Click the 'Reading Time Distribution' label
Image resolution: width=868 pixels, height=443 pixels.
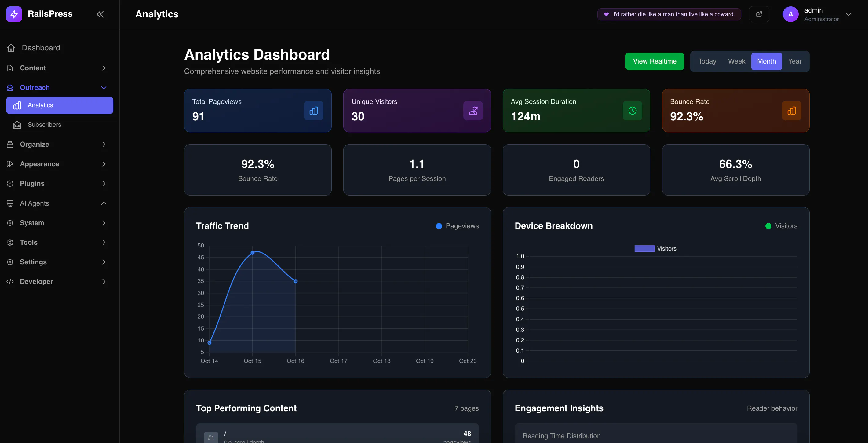[561, 436]
